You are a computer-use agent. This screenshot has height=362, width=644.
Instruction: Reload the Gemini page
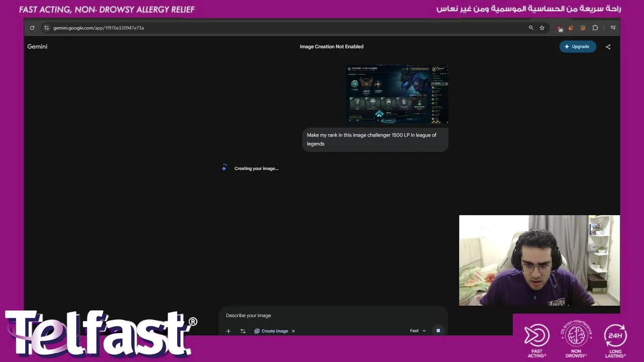[x=32, y=28]
